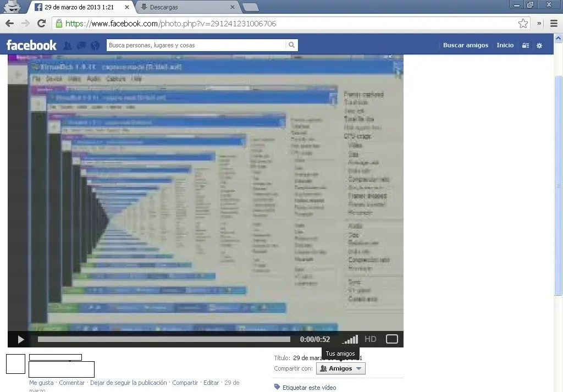Open messages icon in Facebook bar
563x392 pixels.
[81, 46]
